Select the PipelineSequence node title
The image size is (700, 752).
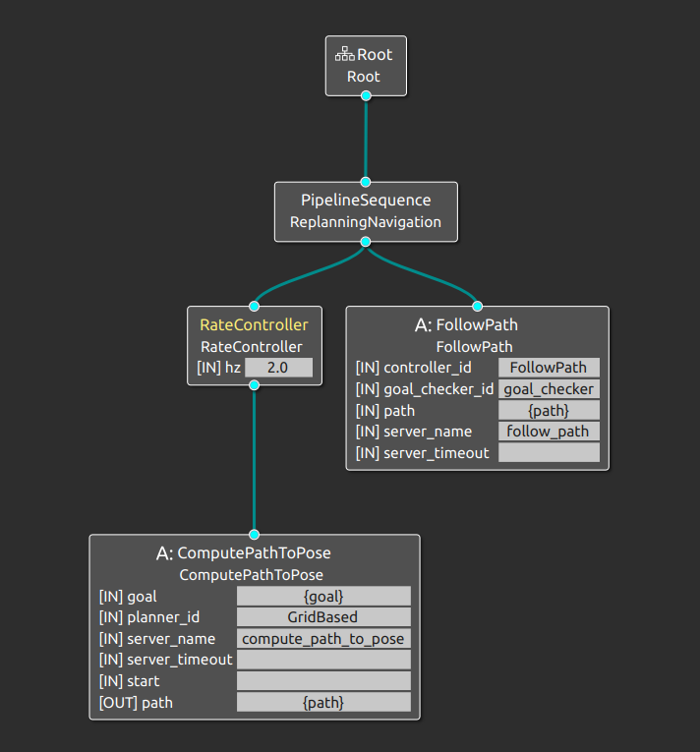(x=366, y=200)
